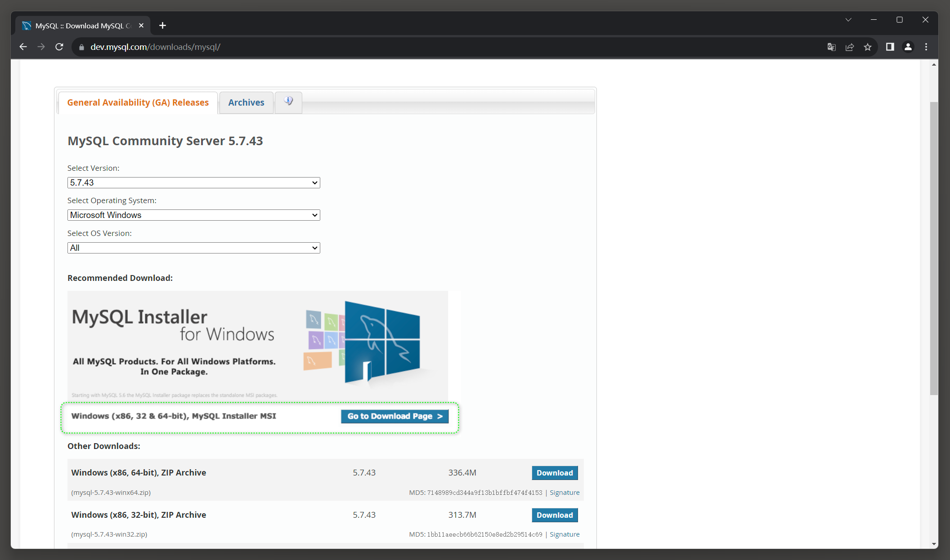Click the scrollbar up arrow
950x560 pixels.
point(934,65)
